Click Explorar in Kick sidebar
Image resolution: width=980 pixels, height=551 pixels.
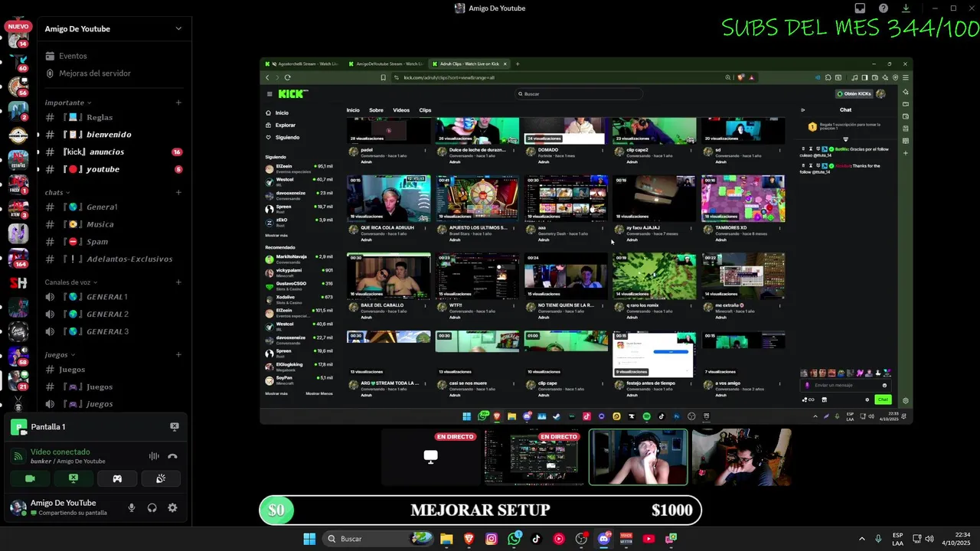[x=286, y=125]
